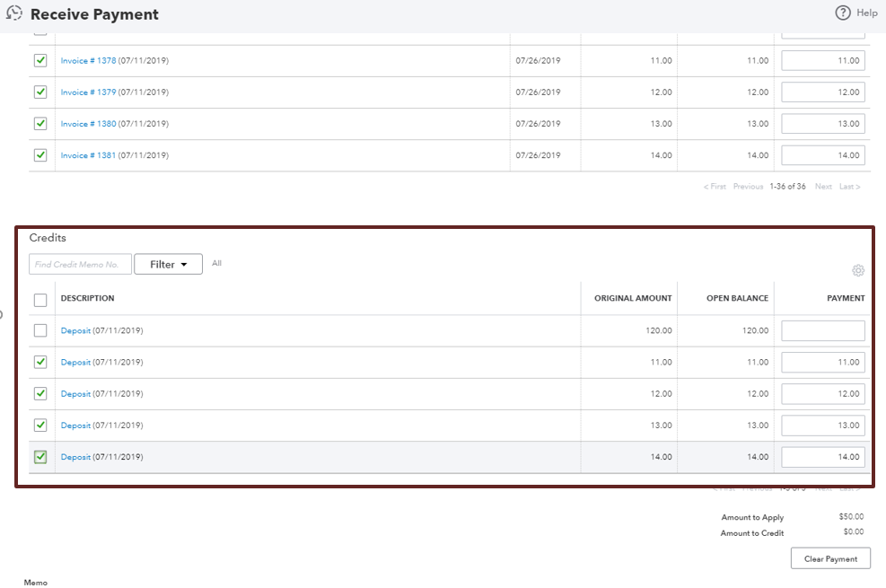
Task: Open the 12.00 Deposit link
Action: pyautogui.click(x=75, y=394)
